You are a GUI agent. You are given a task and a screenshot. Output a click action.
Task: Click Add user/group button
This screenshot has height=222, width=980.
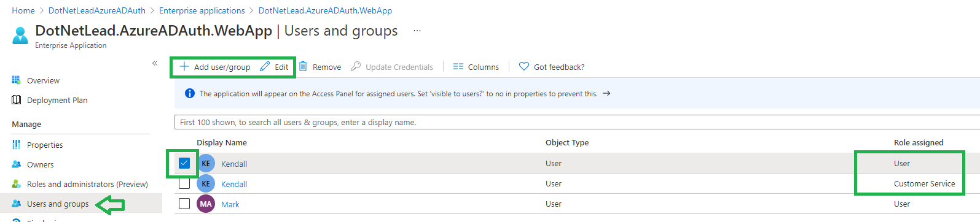point(215,67)
